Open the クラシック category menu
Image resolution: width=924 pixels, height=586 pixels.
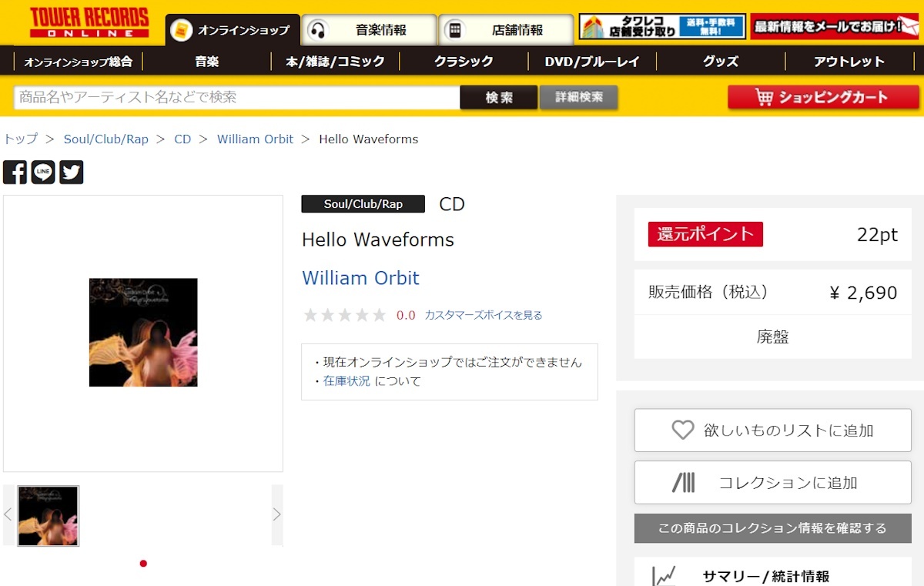464,62
